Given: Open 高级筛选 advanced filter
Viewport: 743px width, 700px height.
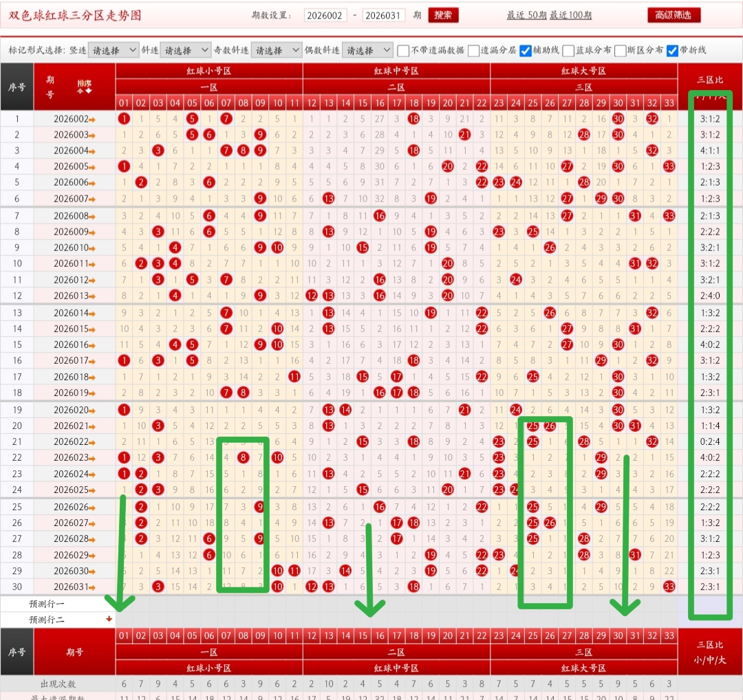Looking at the screenshot, I should [674, 15].
